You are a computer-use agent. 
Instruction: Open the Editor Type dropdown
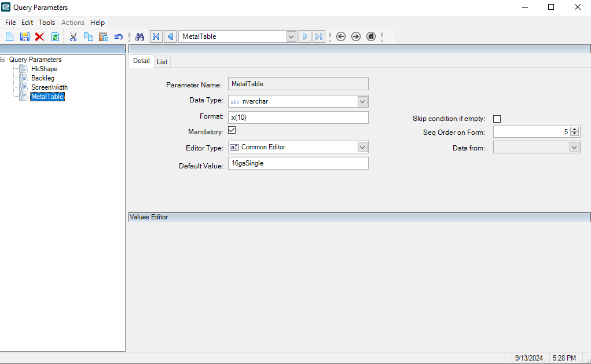[x=362, y=147]
